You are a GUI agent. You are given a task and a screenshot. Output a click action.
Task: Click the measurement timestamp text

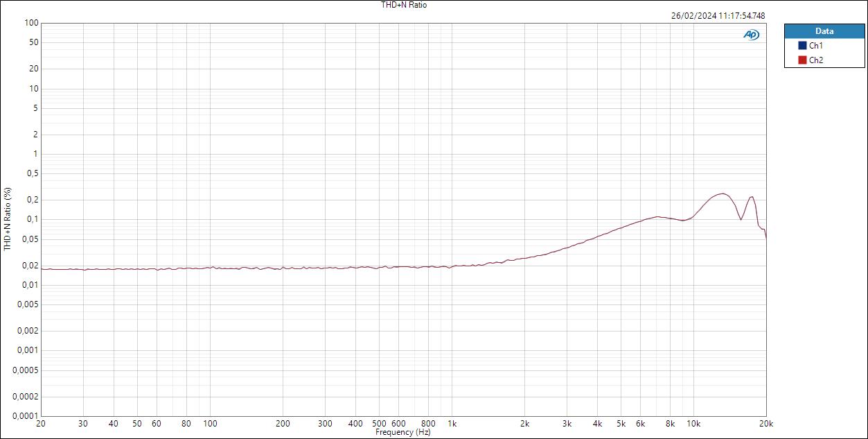[x=718, y=13]
